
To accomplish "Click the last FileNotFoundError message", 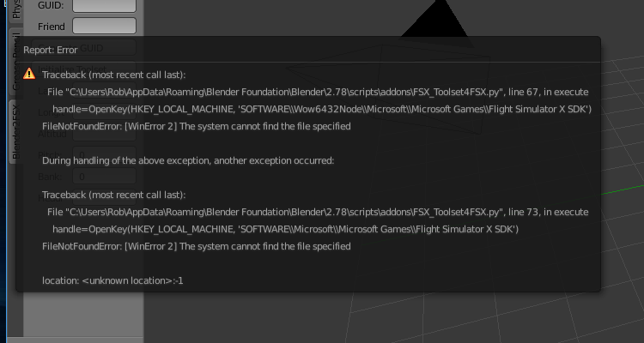I will pyautogui.click(x=196, y=246).
